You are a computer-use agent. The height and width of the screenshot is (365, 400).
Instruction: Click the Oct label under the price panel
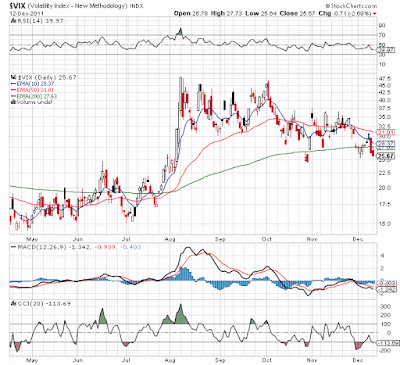point(267,239)
